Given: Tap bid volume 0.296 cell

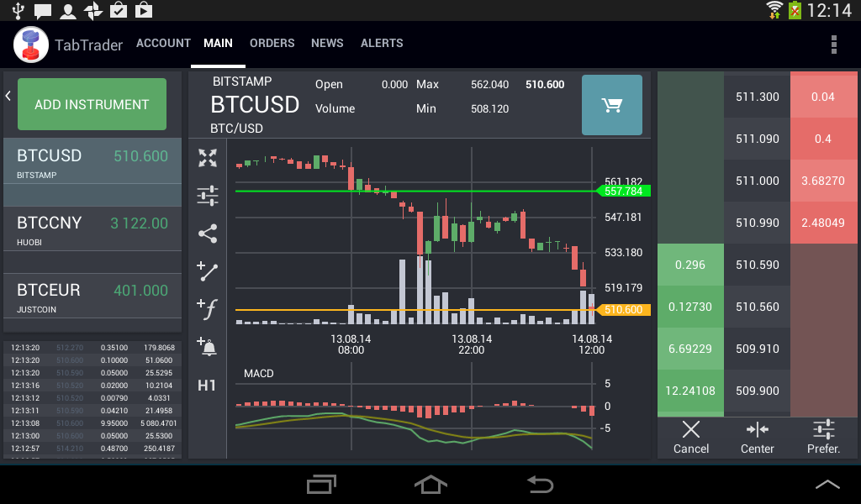Looking at the screenshot, I should 690,265.
